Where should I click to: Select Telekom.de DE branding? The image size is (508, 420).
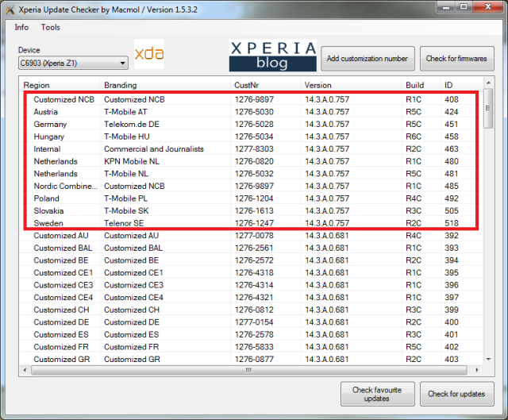pyautogui.click(x=132, y=124)
